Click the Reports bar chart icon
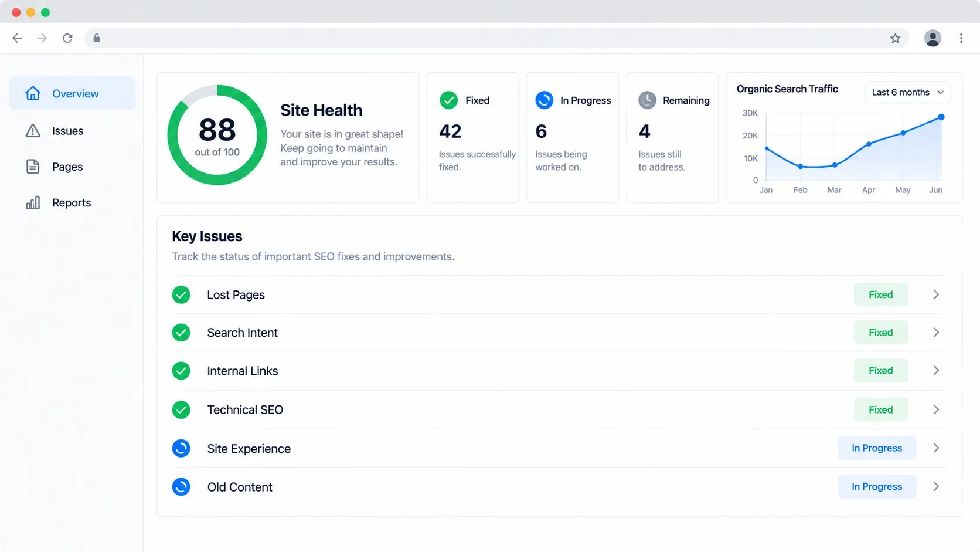 tap(33, 203)
